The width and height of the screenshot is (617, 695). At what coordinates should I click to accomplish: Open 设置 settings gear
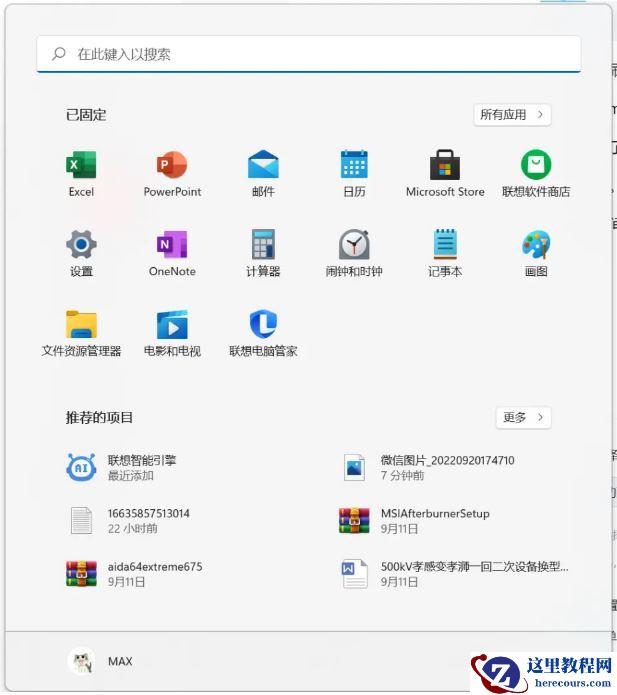pyautogui.click(x=81, y=254)
